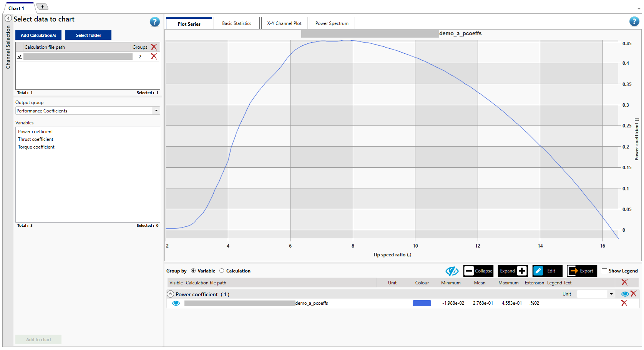
Task: Open the Output group dropdown
Action: click(x=156, y=111)
